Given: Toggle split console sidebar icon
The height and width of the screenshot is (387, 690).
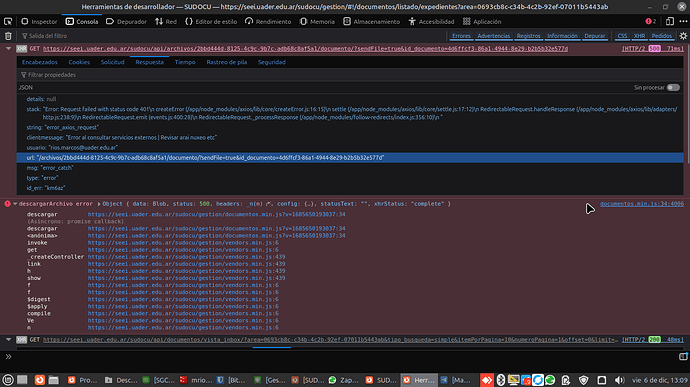Looking at the screenshot, I should point(683,357).
